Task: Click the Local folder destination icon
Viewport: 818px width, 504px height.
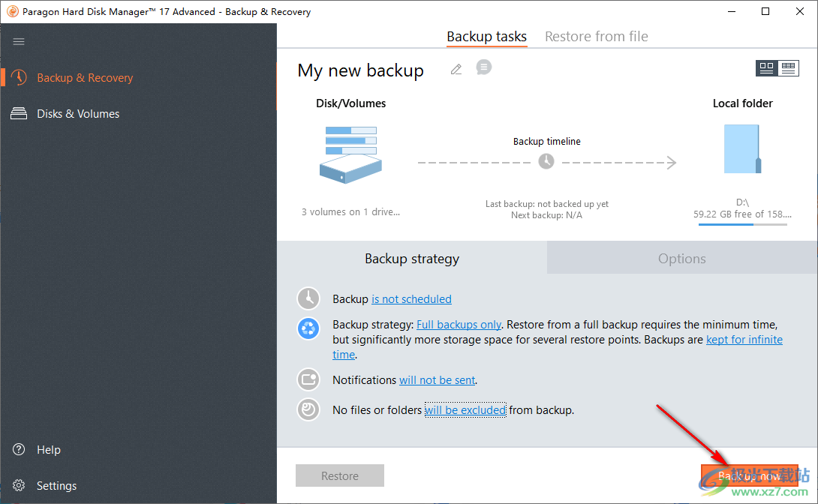Action: 743,149
